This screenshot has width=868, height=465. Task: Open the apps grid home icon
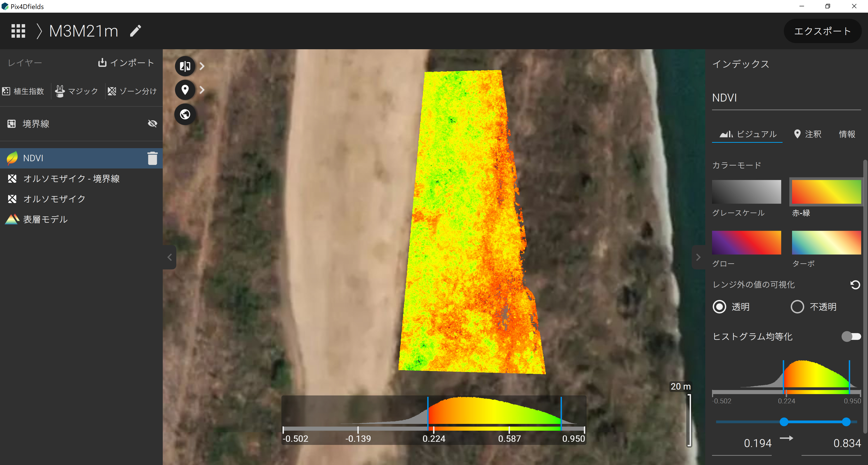pyautogui.click(x=18, y=31)
